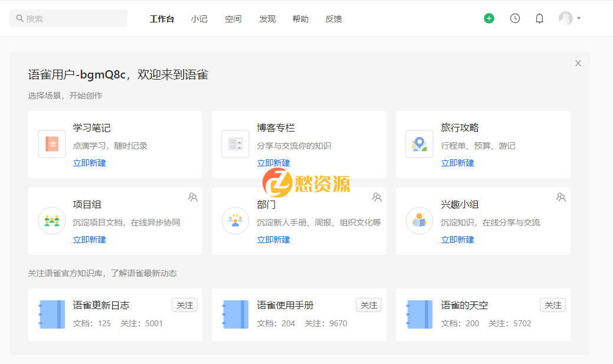Click the 博客专栏 document icon

tap(235, 143)
